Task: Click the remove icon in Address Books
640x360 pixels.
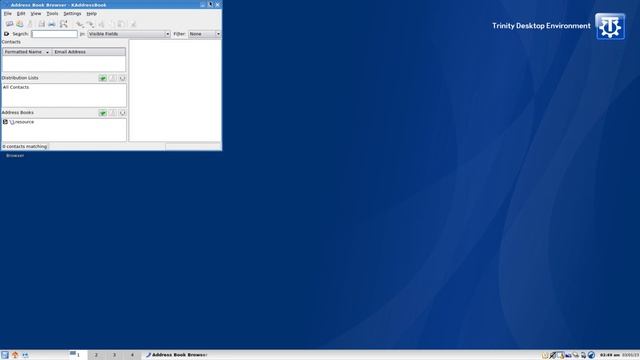Action: click(122, 113)
